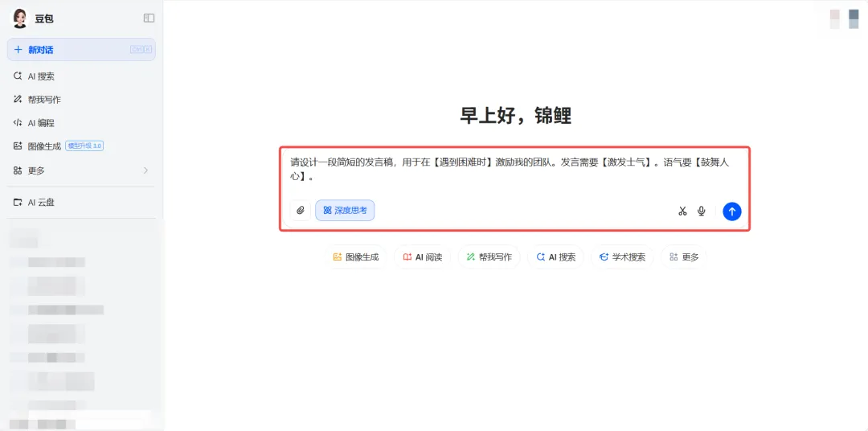Open 图像生成 in the sidebar

point(43,146)
